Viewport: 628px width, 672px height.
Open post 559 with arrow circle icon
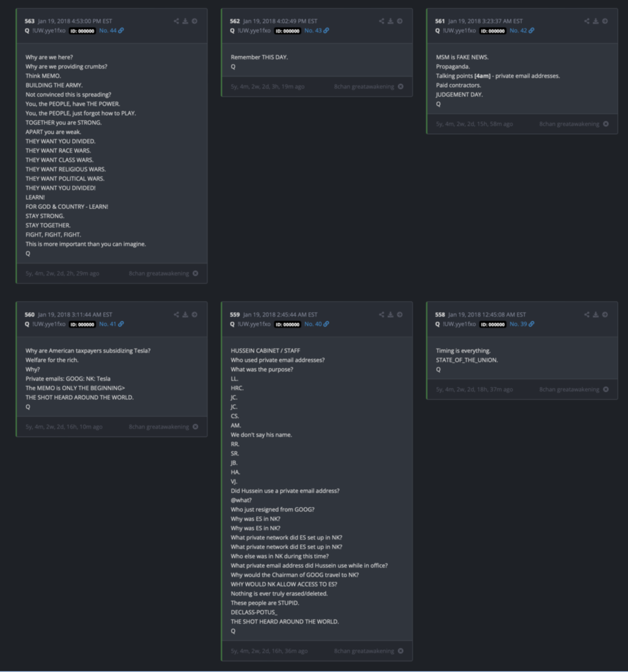click(x=400, y=315)
